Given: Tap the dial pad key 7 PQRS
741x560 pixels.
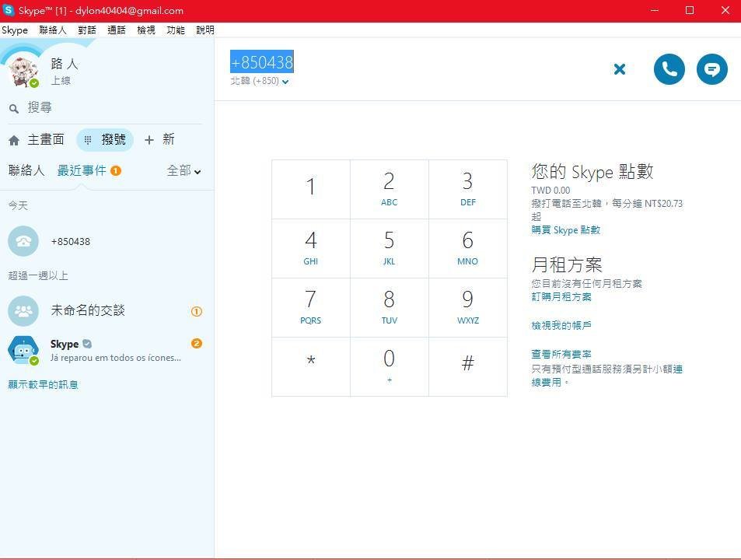Looking at the screenshot, I should [311, 308].
